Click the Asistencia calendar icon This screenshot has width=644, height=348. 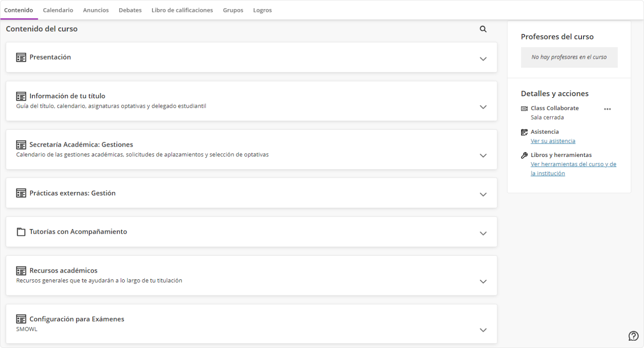524,132
